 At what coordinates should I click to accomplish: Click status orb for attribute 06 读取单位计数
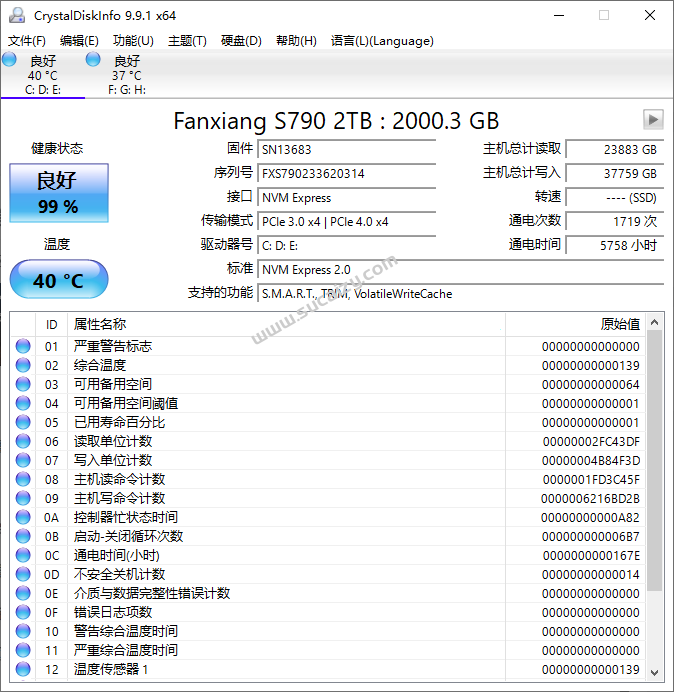coord(23,441)
